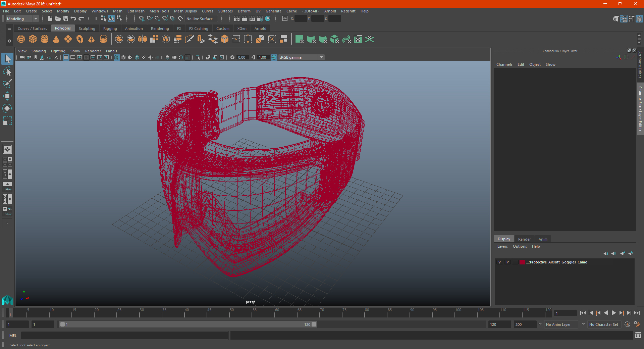This screenshot has width=644, height=349.
Task: Open the Edit Mesh menu
Action: [x=136, y=11]
